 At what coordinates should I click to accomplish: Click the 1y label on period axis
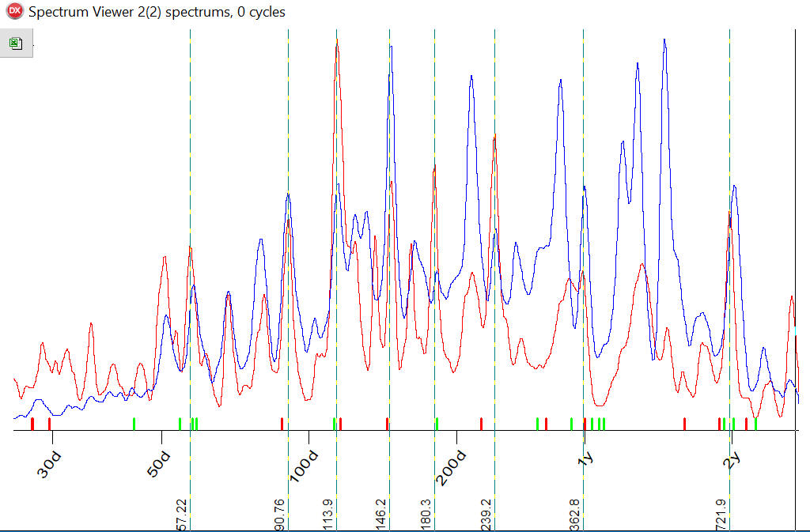[x=585, y=458]
